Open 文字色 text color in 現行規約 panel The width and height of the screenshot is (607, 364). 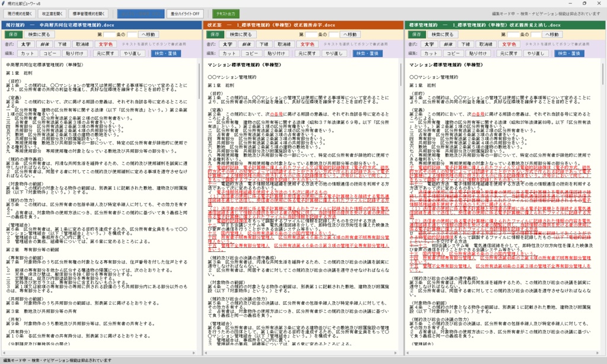tap(106, 44)
